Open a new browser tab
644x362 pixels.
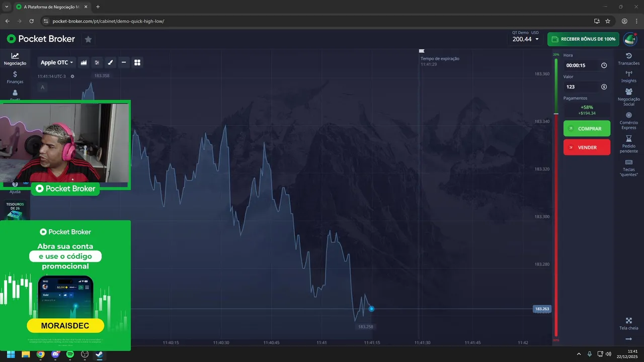click(x=98, y=7)
